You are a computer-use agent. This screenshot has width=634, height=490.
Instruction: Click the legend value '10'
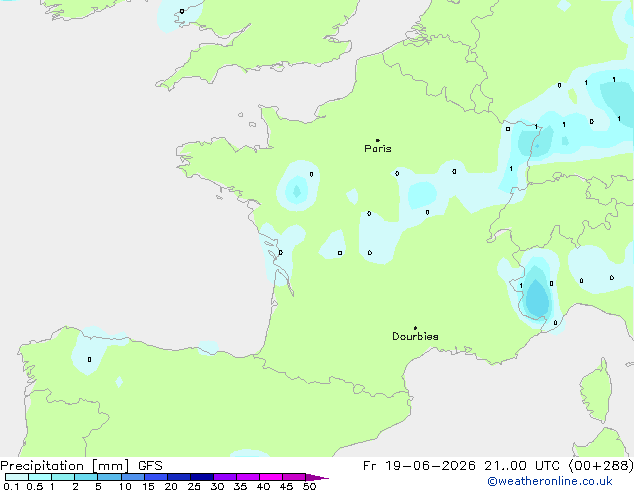(x=125, y=486)
